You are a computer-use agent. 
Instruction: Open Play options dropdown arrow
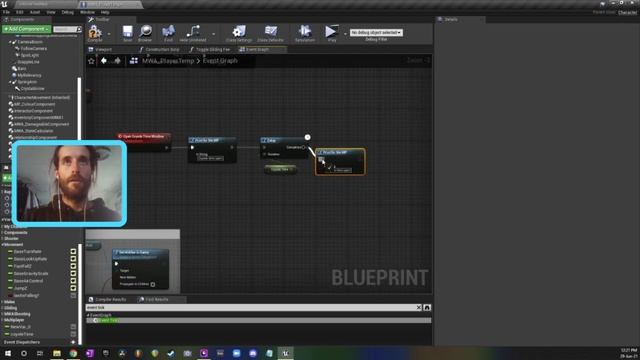[345, 34]
